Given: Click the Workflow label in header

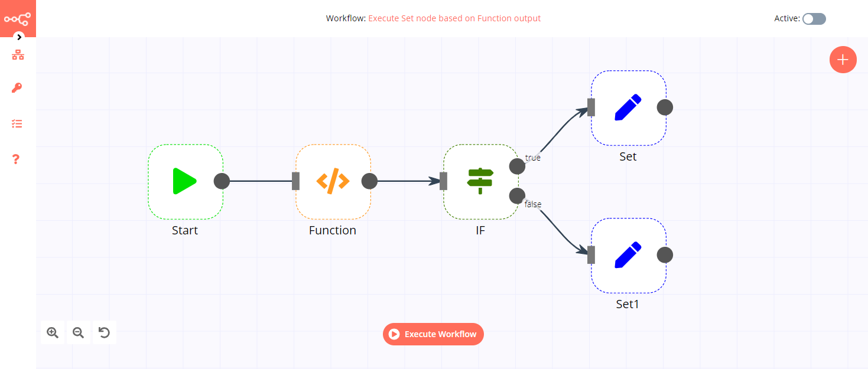Looking at the screenshot, I should [346, 18].
